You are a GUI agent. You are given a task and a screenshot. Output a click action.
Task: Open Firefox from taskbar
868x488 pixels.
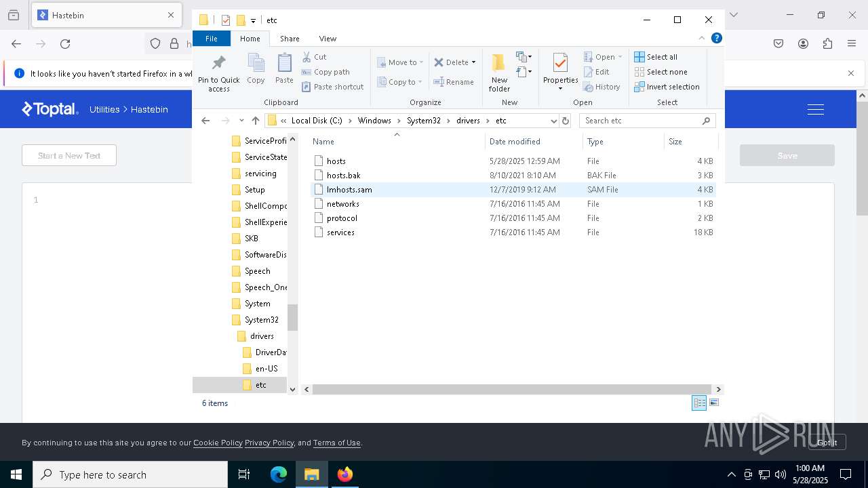coord(345,474)
